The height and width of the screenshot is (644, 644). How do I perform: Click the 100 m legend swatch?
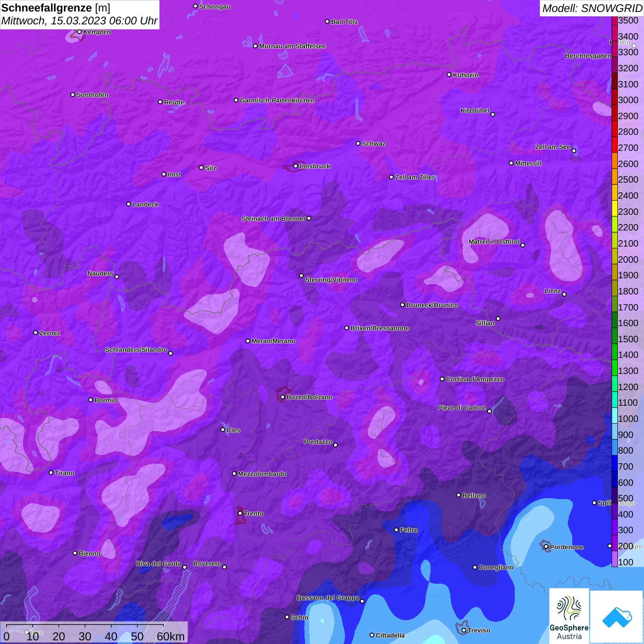tap(615, 558)
